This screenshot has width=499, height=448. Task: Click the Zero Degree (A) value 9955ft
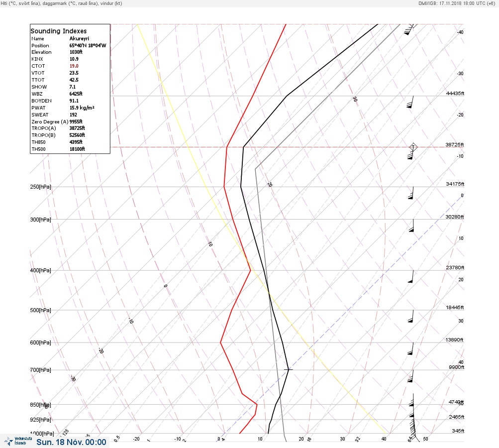[76, 121]
